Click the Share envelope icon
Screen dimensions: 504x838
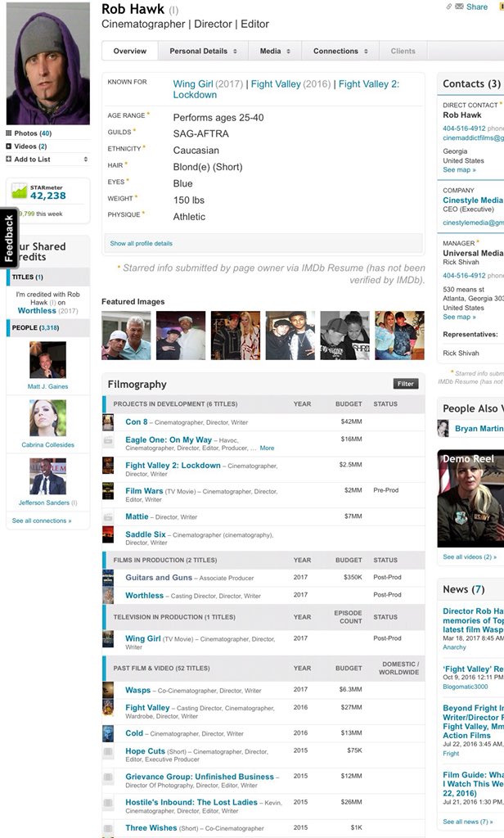(x=459, y=7)
